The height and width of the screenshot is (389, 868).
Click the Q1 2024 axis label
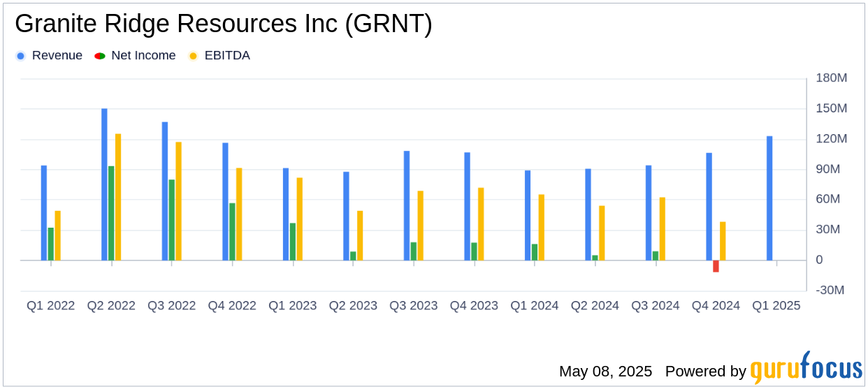point(535,306)
